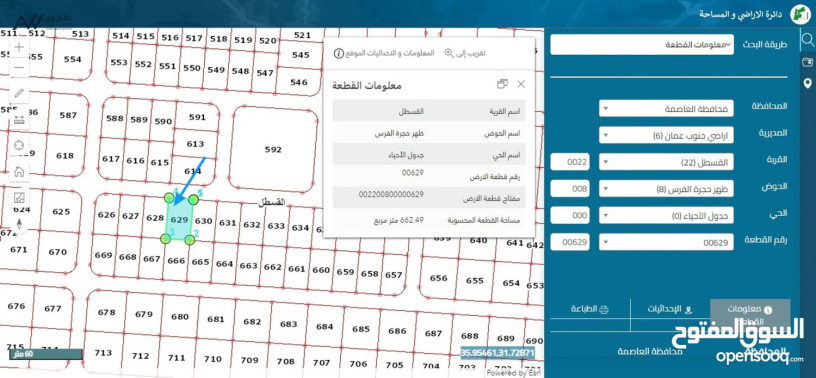Viewport: 816px width, 378px height.
Task: Switch to الإحداثيات coordinates tab
Action: pyautogui.click(x=670, y=309)
